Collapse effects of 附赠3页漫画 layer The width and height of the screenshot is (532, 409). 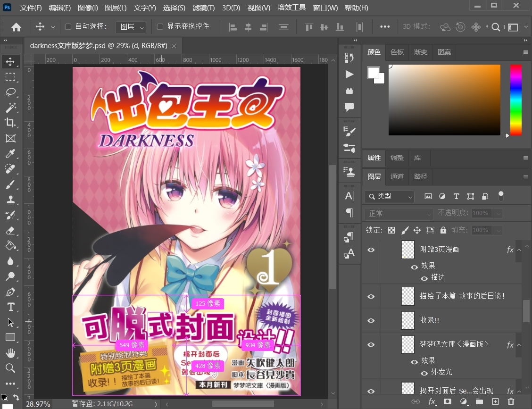click(519, 250)
